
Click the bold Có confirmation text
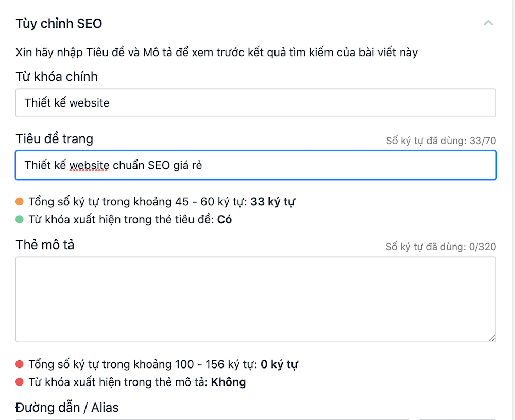click(x=224, y=219)
